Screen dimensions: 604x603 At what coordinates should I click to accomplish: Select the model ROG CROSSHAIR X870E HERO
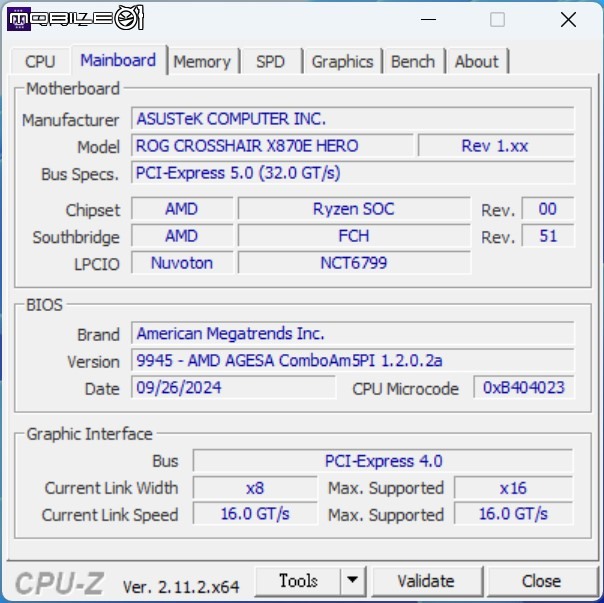pos(272,146)
